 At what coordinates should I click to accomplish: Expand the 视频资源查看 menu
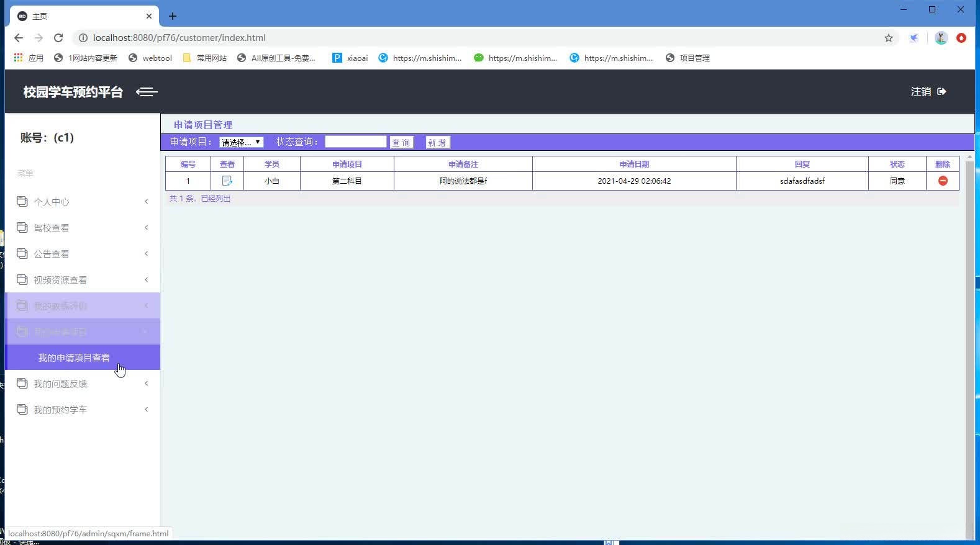pyautogui.click(x=82, y=279)
